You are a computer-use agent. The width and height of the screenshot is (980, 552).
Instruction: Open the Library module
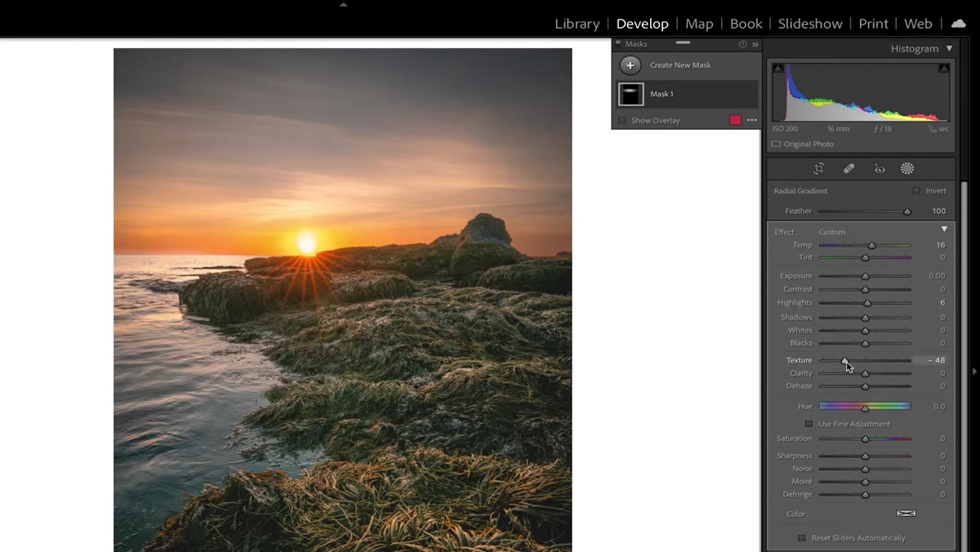(x=577, y=24)
